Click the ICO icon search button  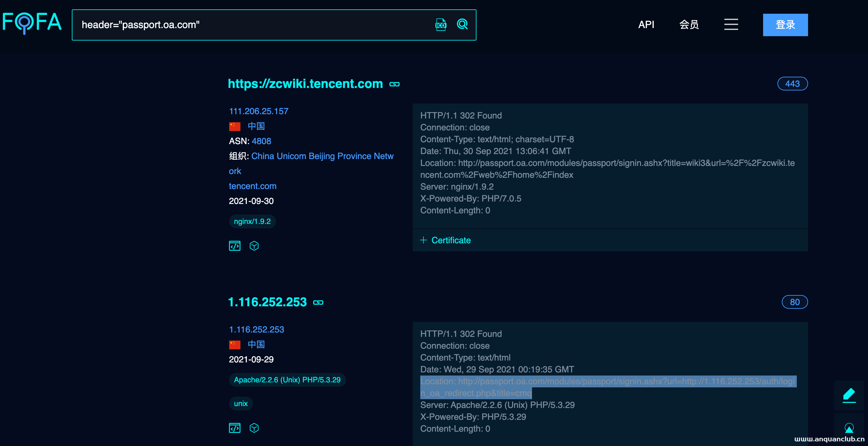click(441, 25)
